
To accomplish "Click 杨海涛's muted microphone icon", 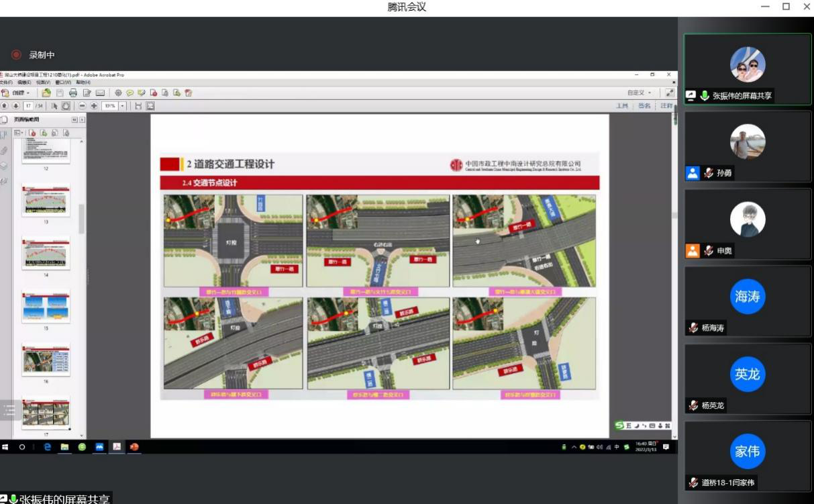I will (693, 328).
